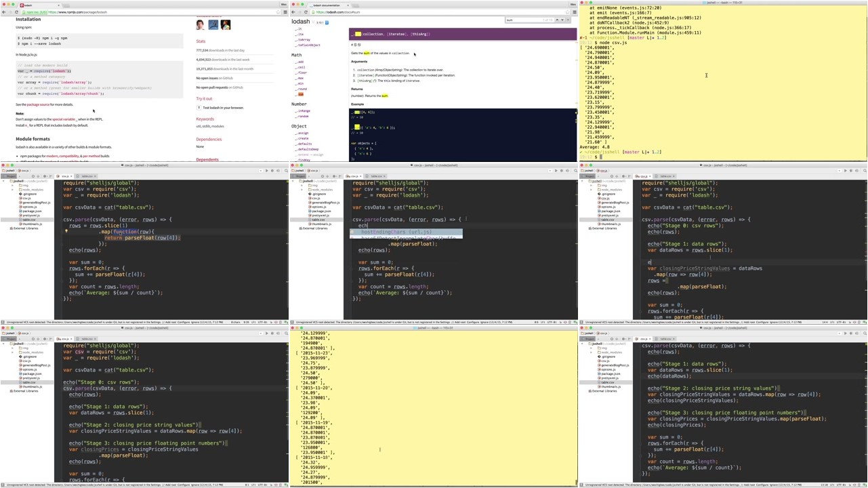Reload the npmjs.com lodash package page

tap(16, 12)
